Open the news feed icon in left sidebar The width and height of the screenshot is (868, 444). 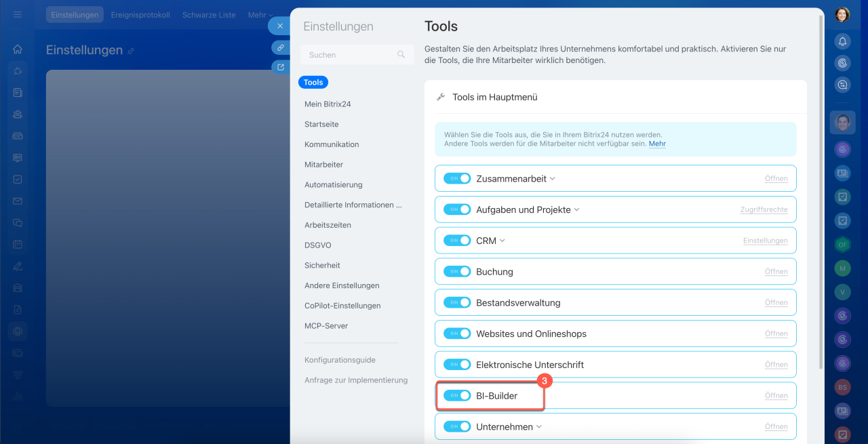pyautogui.click(x=18, y=92)
